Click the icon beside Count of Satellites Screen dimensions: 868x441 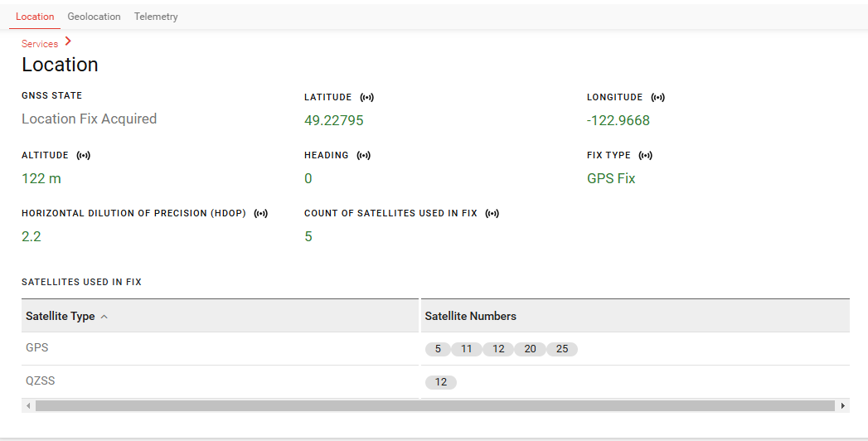pos(492,214)
